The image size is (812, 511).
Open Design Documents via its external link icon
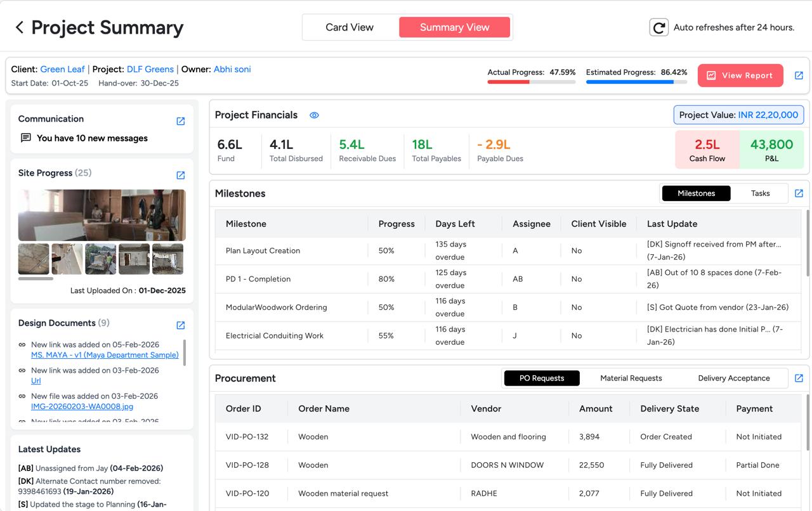181,325
